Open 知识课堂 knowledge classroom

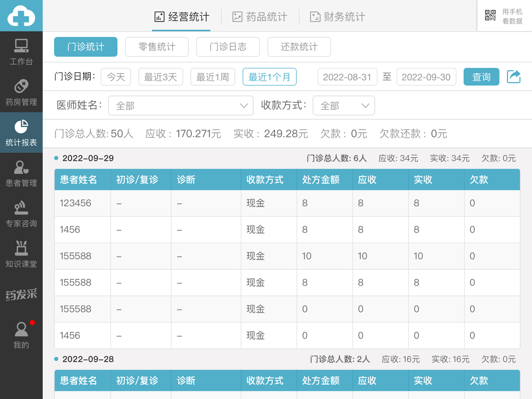click(x=21, y=254)
